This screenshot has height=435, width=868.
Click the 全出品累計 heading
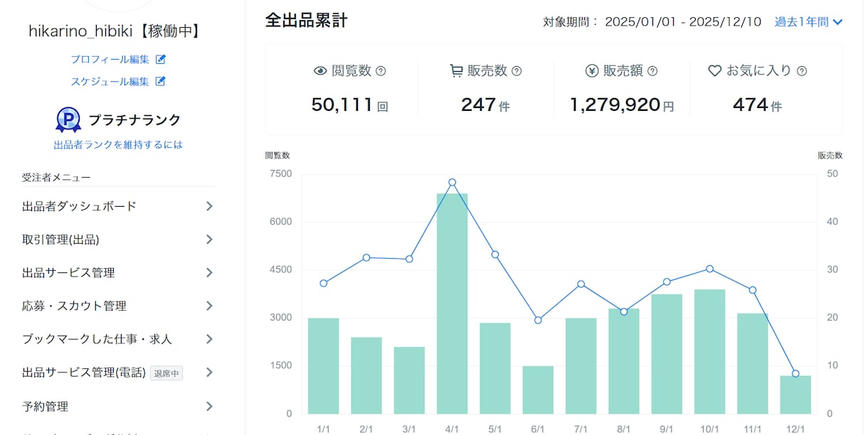click(306, 20)
